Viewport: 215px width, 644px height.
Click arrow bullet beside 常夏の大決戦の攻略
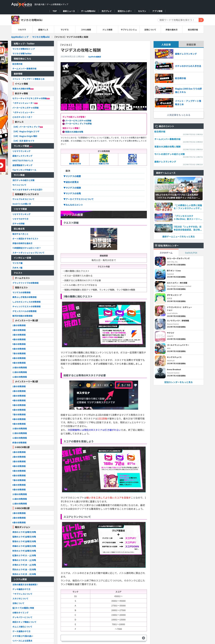point(63,132)
